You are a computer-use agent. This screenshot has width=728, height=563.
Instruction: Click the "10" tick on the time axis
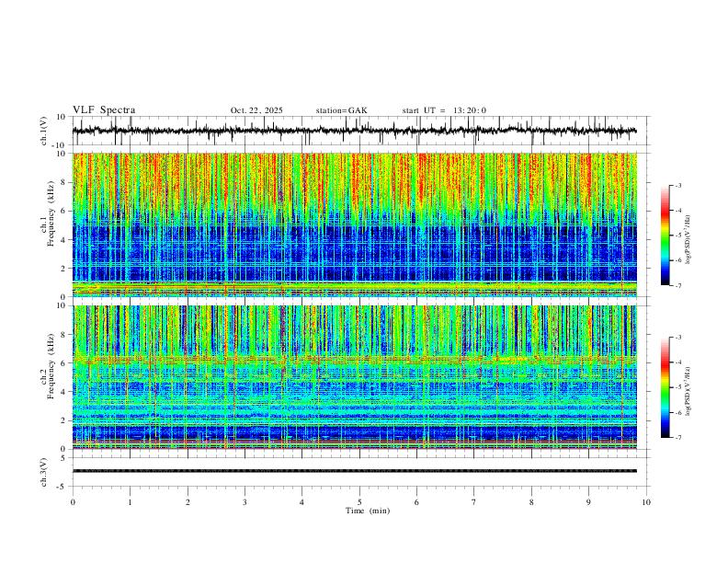pos(646,502)
